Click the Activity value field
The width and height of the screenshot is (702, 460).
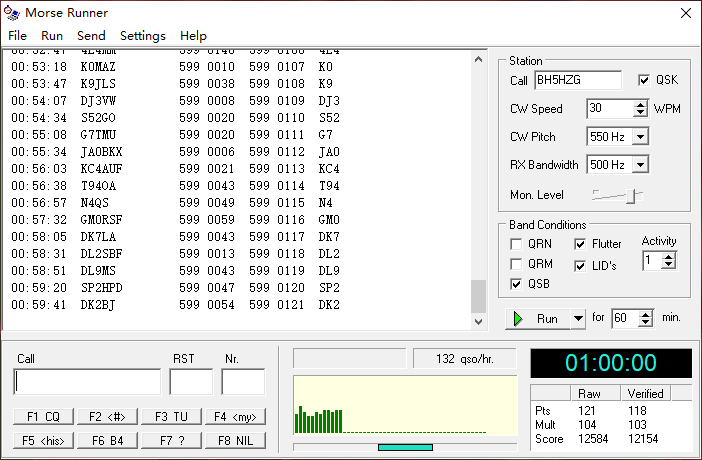pos(653,261)
